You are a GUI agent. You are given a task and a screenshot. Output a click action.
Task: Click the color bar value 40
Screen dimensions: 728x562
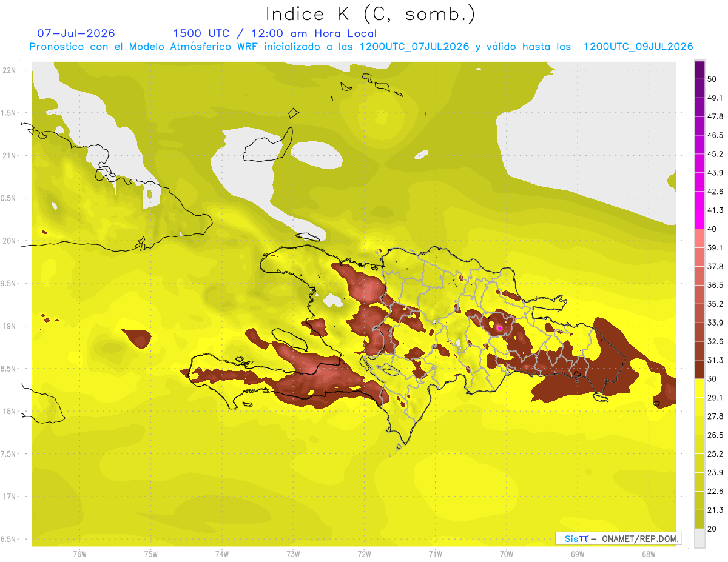click(712, 229)
